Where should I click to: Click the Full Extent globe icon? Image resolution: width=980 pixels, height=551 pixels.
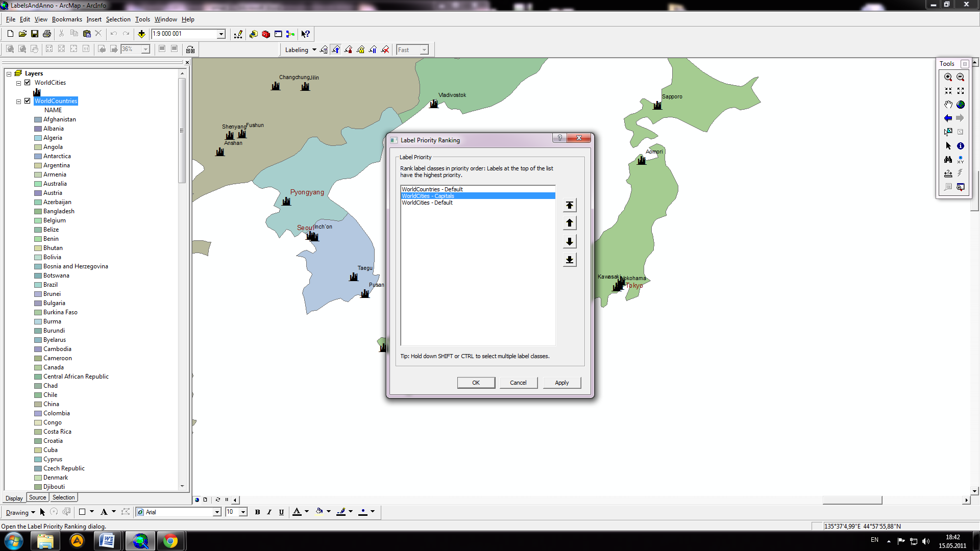pyautogui.click(x=960, y=105)
